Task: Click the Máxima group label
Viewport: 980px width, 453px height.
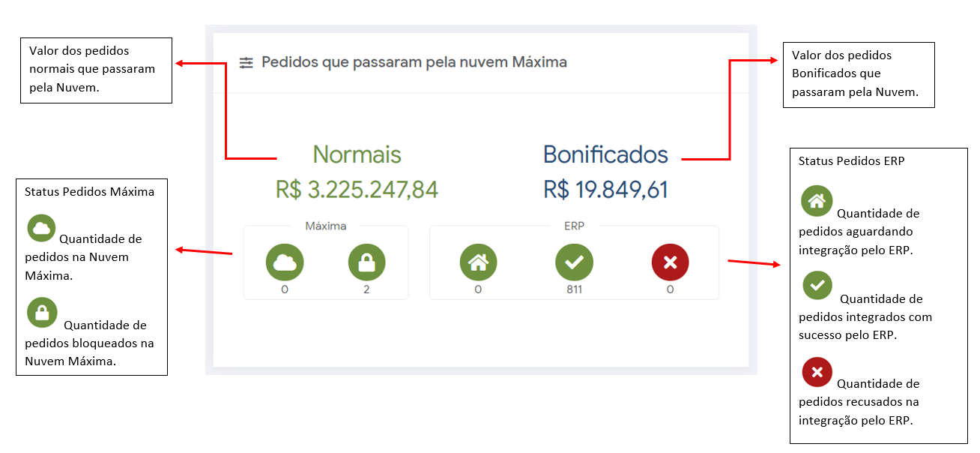Action: click(326, 226)
